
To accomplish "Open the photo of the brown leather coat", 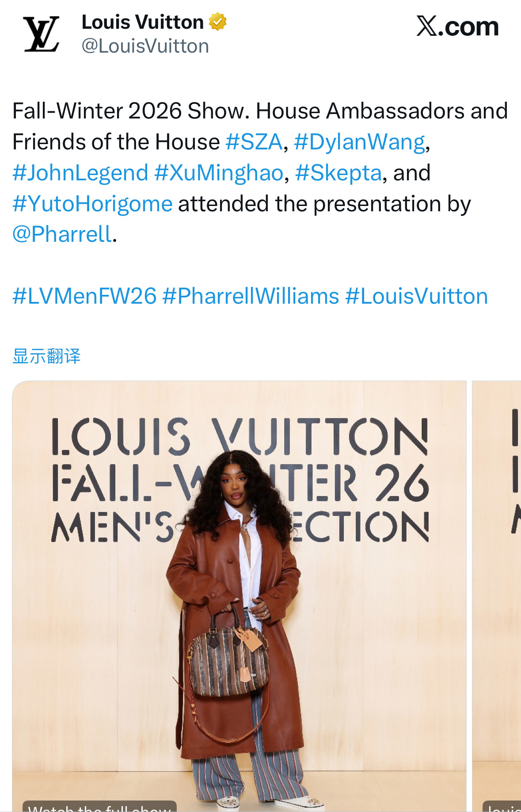I will pos(239,596).
